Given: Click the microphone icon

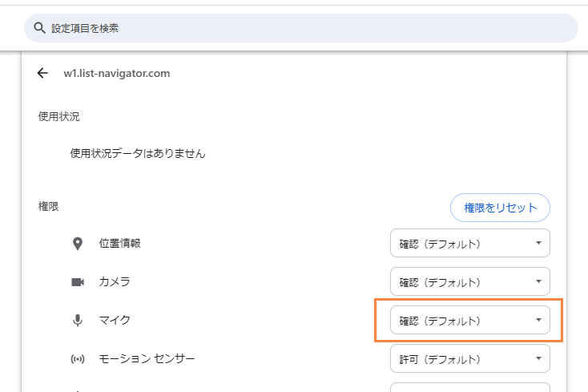Looking at the screenshot, I should pos(78,321).
